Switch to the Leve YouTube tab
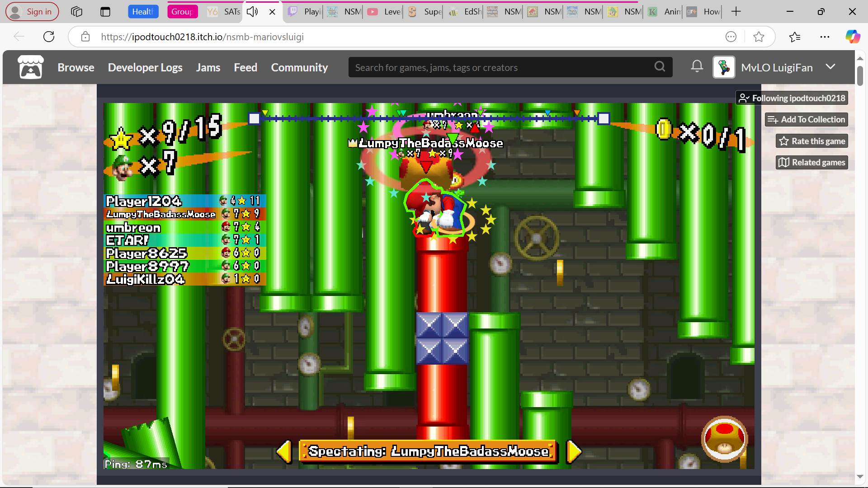The image size is (868, 488). pos(384,12)
